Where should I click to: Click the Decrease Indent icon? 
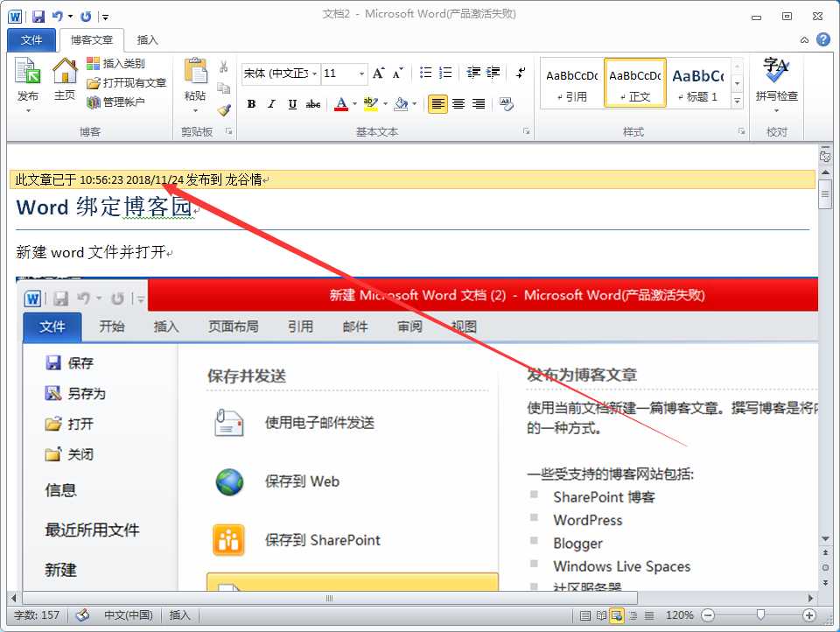coord(473,73)
